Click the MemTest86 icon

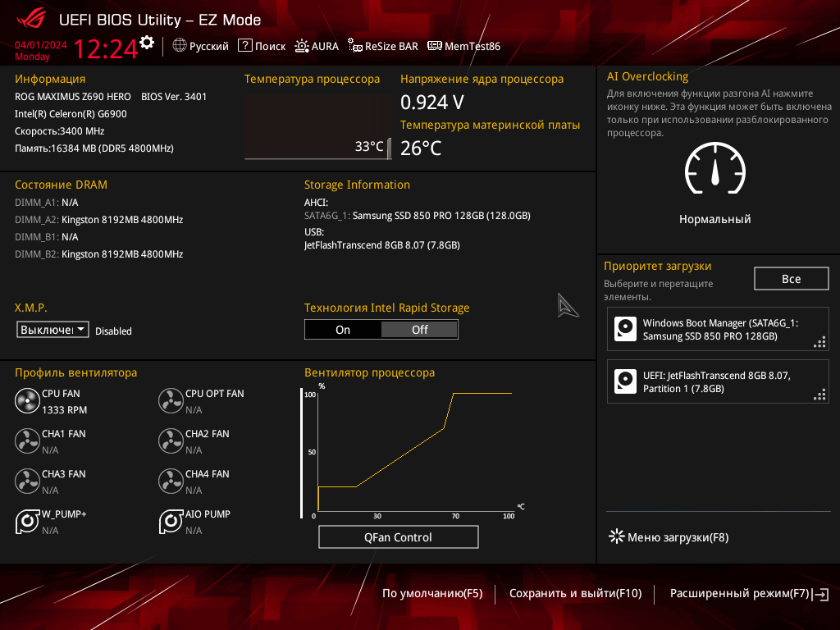(435, 46)
